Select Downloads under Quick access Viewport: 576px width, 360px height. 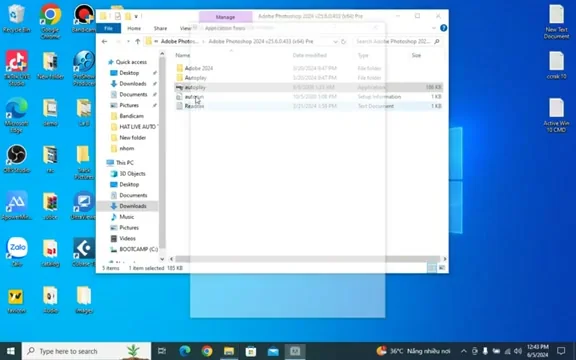pyautogui.click(x=133, y=84)
